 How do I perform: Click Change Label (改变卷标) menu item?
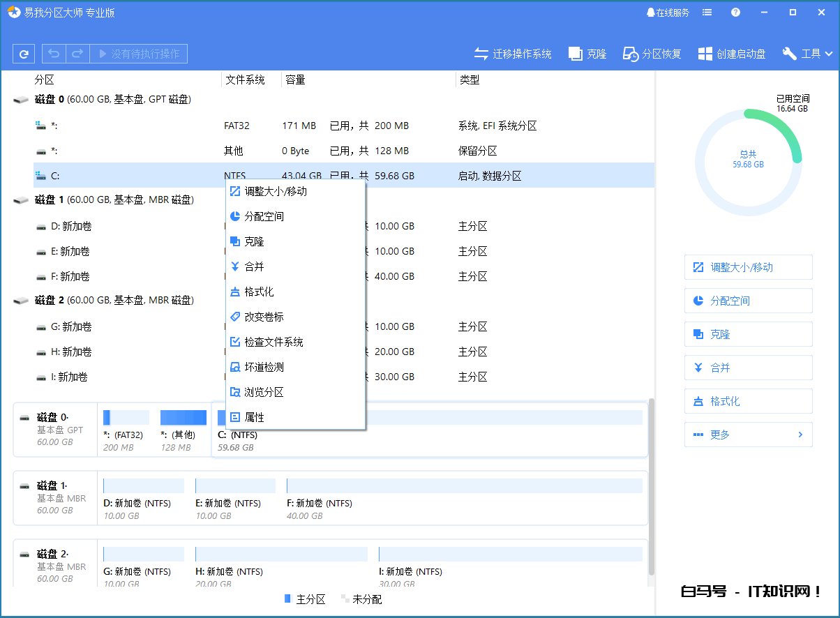click(x=264, y=317)
